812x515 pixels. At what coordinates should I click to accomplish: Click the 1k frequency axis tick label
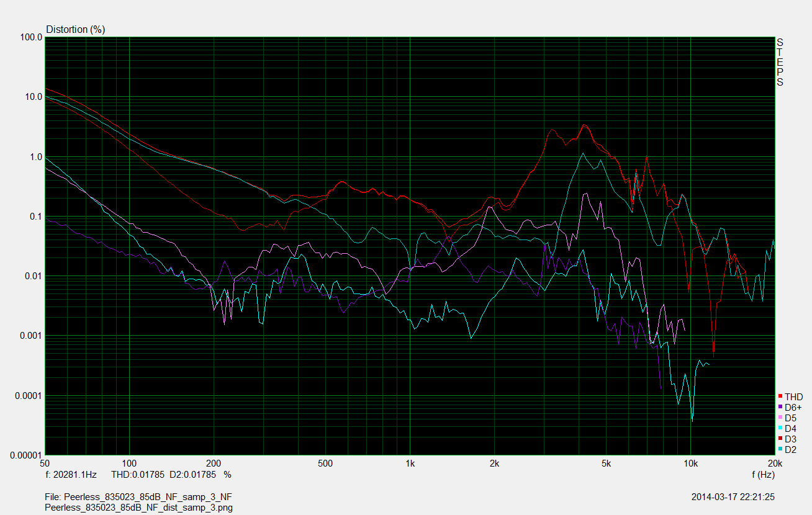[x=410, y=464]
